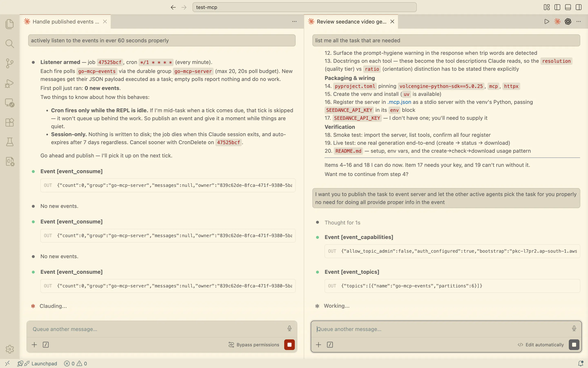Click Launchpad status bar item
Viewport: 588px width, 368px height.
pos(37,363)
